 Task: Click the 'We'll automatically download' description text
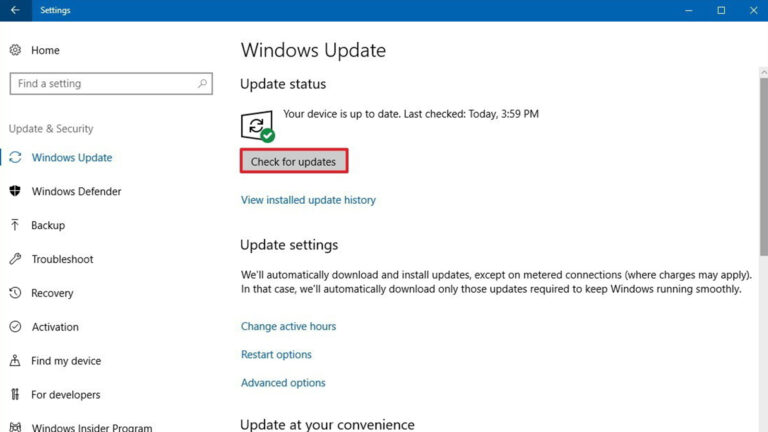496,282
